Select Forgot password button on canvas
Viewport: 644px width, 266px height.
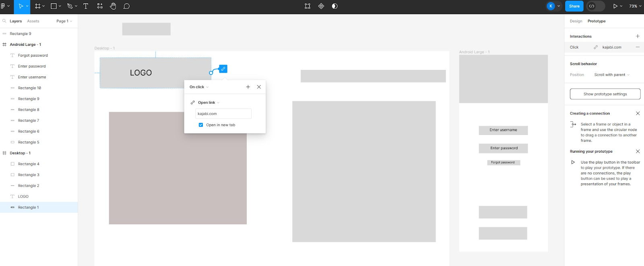point(504,162)
